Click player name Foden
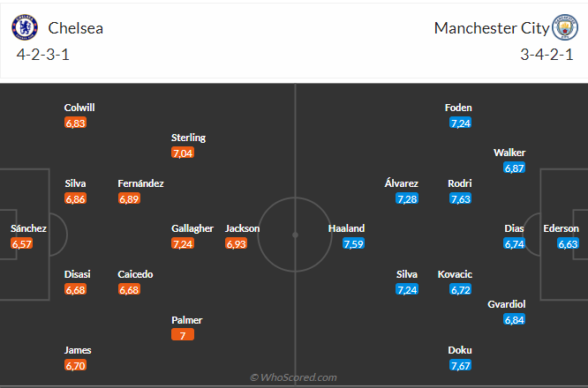This screenshot has width=588, height=388. tap(458, 108)
